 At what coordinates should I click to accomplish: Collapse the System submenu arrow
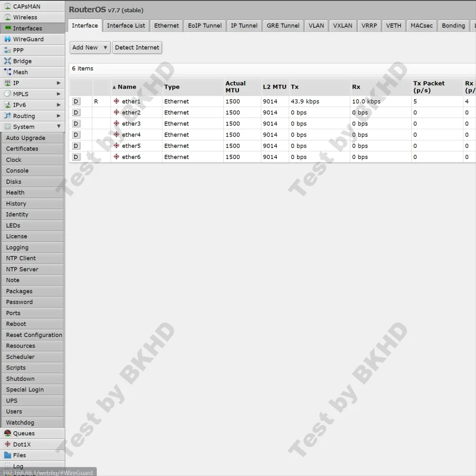59,126
